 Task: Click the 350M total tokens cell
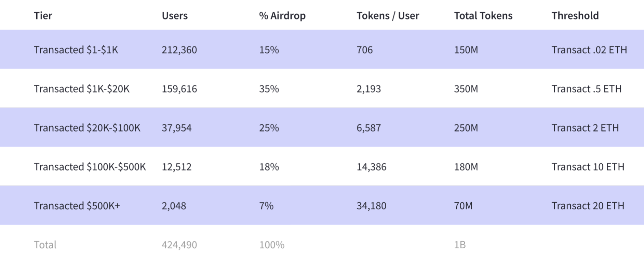point(466,89)
